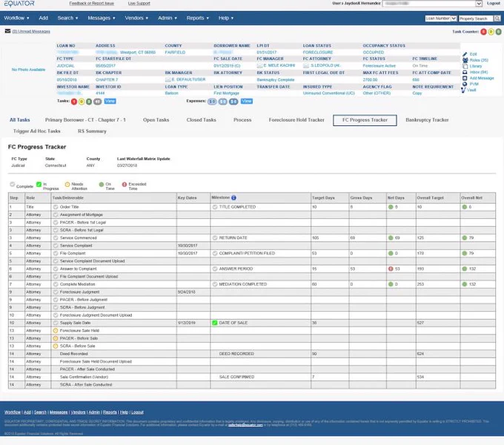
Task: Open the Library document icon
Action: pyautogui.click(x=465, y=66)
